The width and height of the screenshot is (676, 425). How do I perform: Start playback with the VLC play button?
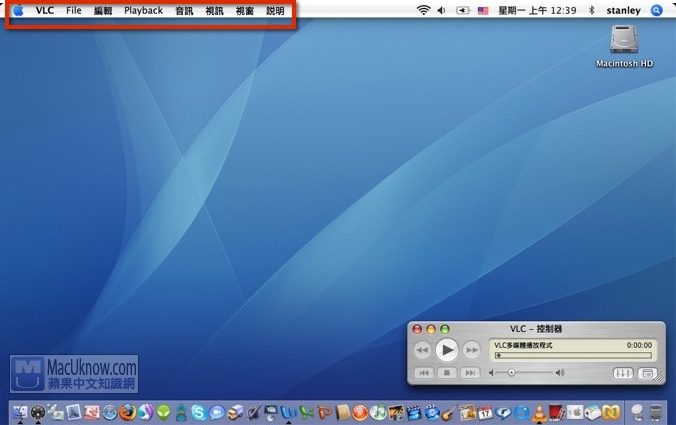pos(447,350)
